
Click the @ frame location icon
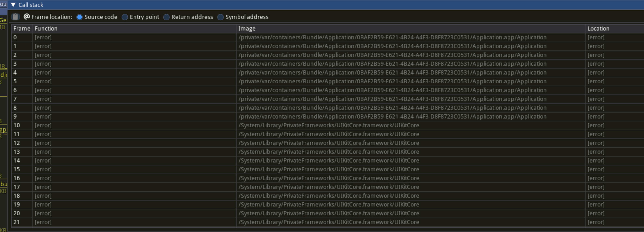coord(27,16)
